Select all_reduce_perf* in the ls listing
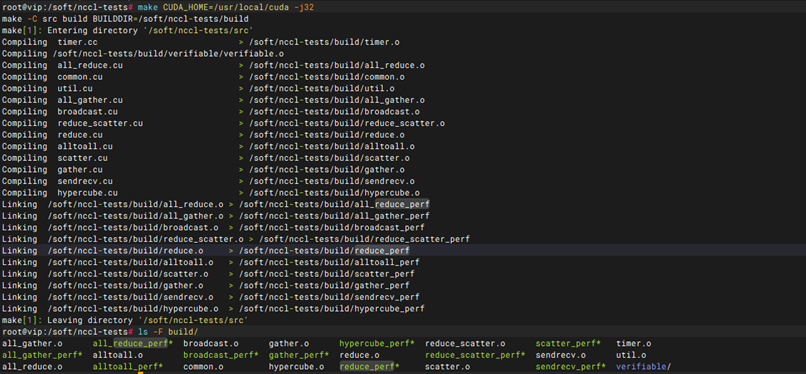This screenshot has height=374, width=806. [x=133, y=344]
